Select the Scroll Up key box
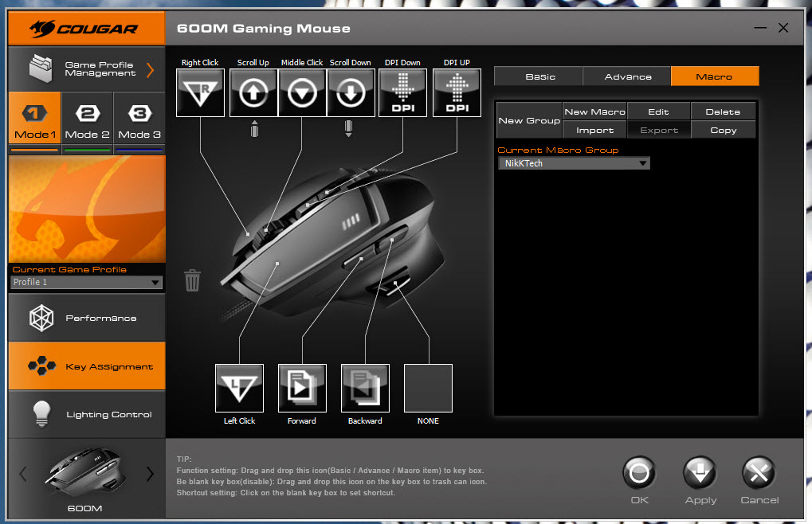 pyautogui.click(x=253, y=92)
